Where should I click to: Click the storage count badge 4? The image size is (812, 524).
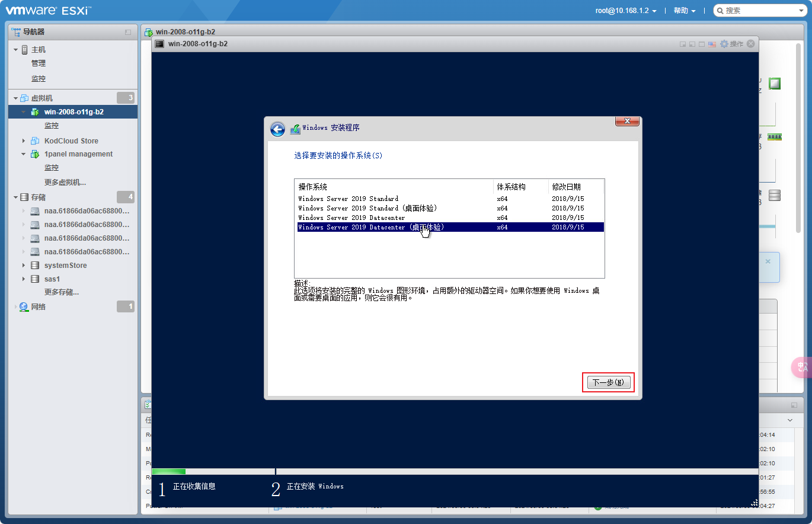126,197
